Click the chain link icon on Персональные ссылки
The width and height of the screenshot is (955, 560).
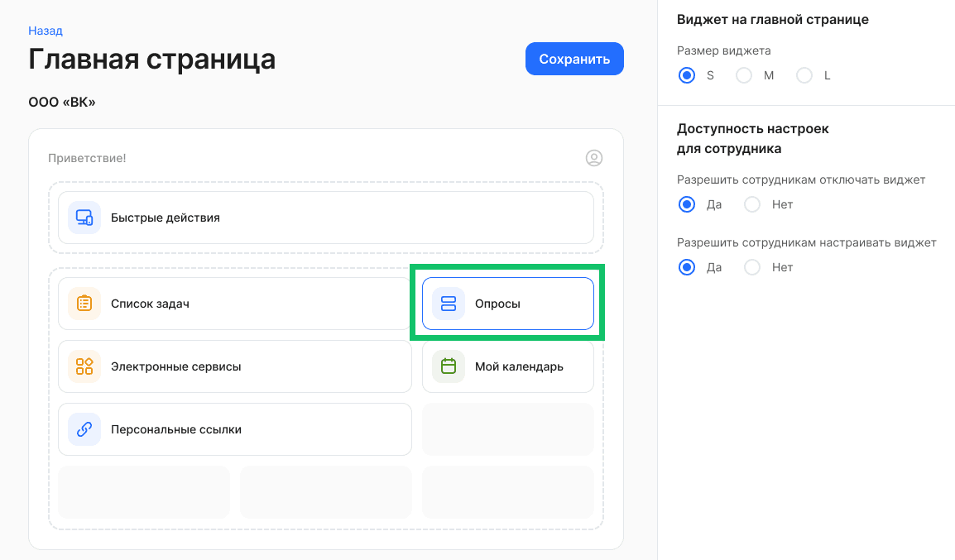click(84, 429)
